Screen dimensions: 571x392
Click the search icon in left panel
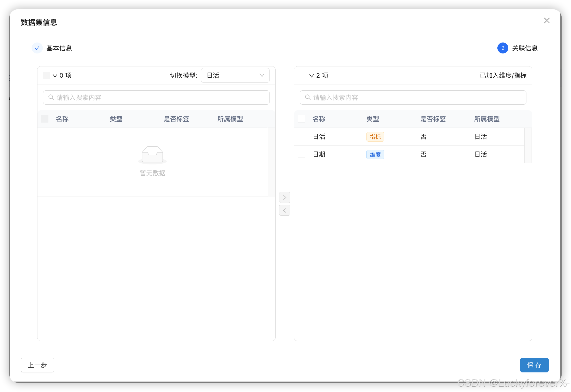pos(51,97)
